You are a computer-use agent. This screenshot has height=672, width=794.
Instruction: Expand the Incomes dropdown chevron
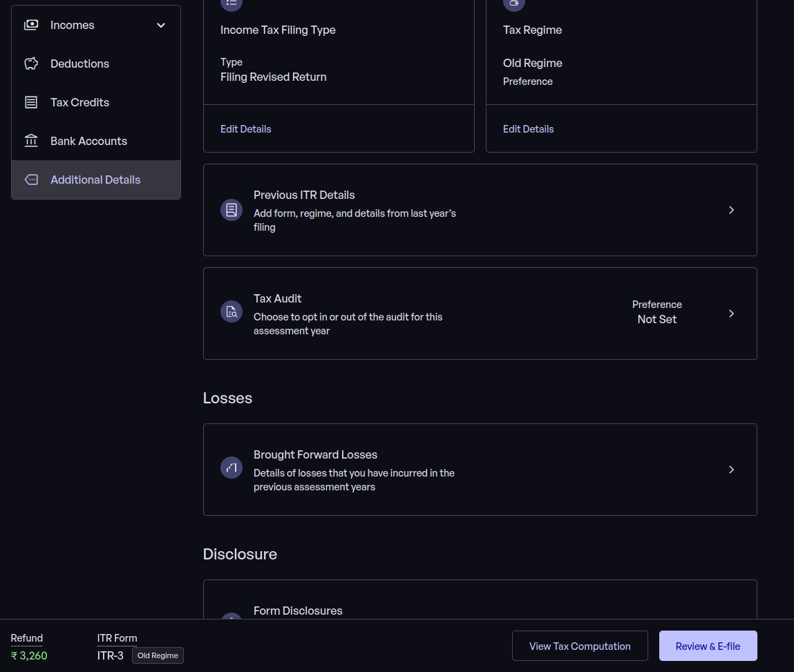coord(161,26)
